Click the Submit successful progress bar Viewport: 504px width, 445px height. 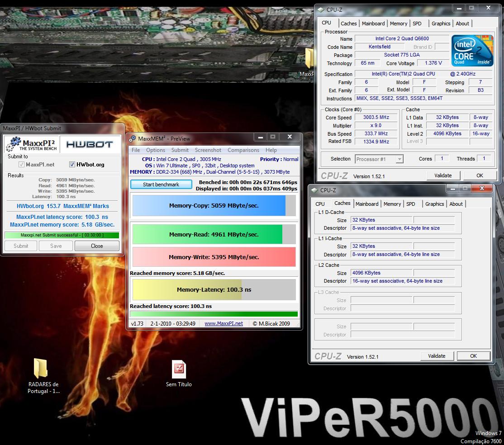click(x=62, y=235)
